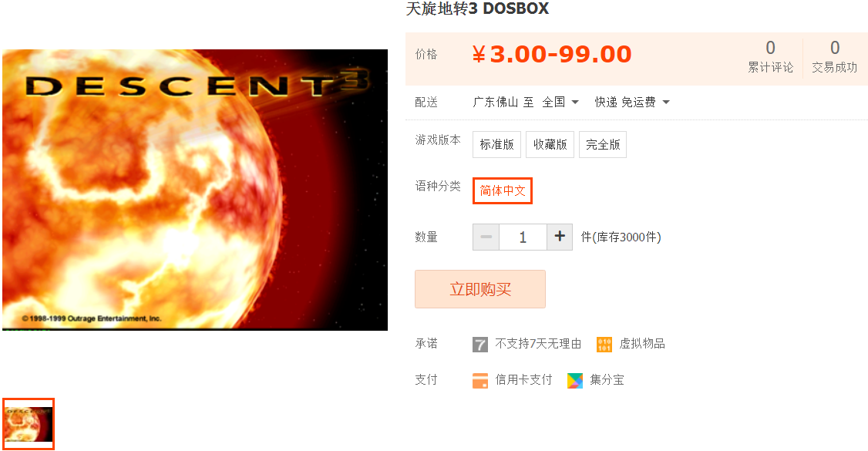Click the 信用卡支付 text link
868x451 pixels.
523,379
